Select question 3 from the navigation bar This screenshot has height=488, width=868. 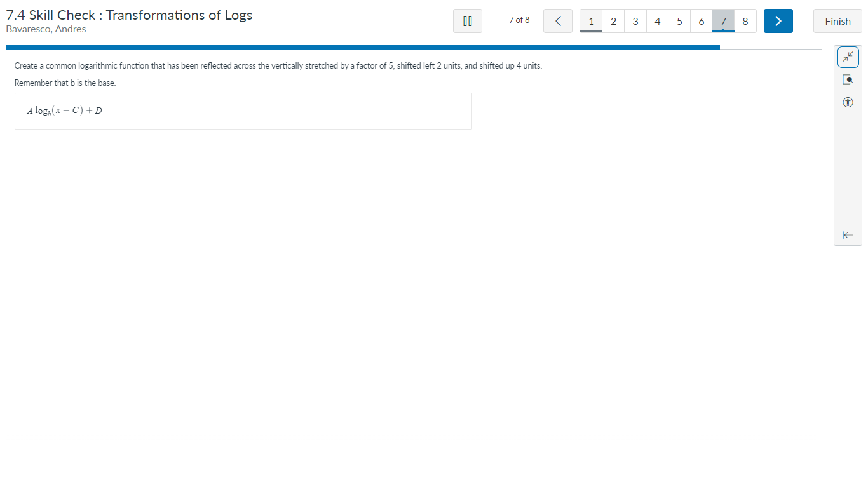(635, 21)
